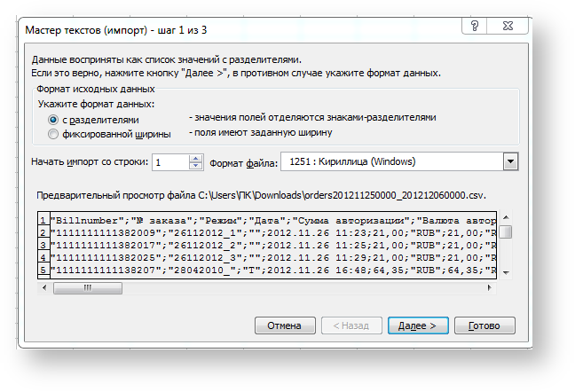Image resolution: width=575 pixels, height=392 pixels.
Task: Click the 'Начать импорт со строки' number field
Action: 169,162
